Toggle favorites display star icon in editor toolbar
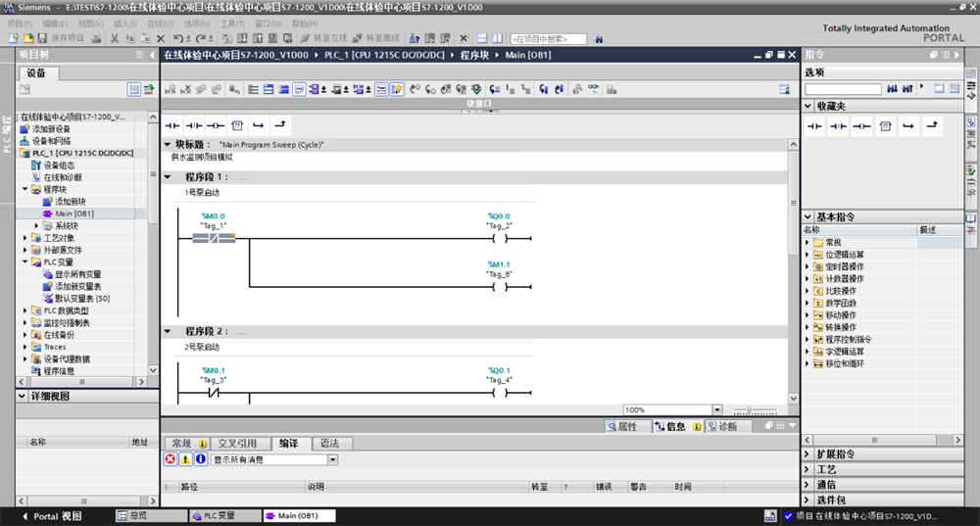Image resolution: width=980 pixels, height=526 pixels. pyautogui.click(x=397, y=90)
